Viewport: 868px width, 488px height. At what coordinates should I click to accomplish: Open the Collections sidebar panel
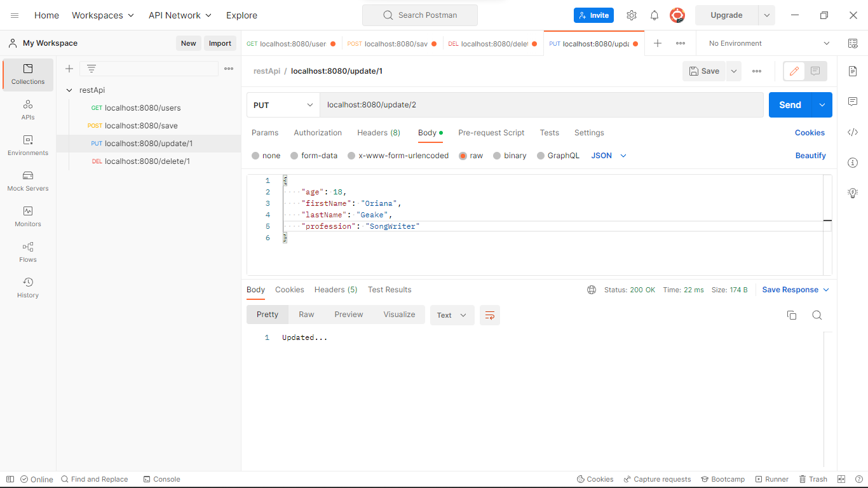pos(28,74)
